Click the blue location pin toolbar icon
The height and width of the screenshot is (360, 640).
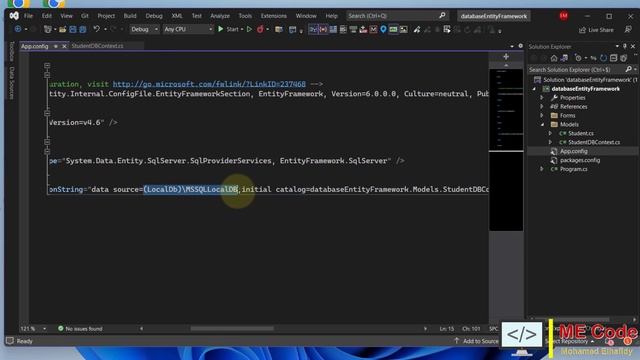coord(383,29)
